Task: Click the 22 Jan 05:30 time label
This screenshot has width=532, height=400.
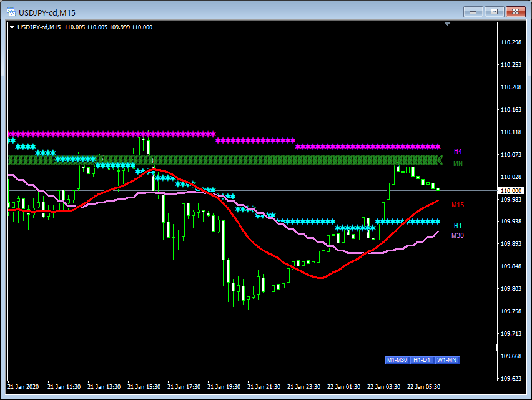Action: click(x=423, y=386)
